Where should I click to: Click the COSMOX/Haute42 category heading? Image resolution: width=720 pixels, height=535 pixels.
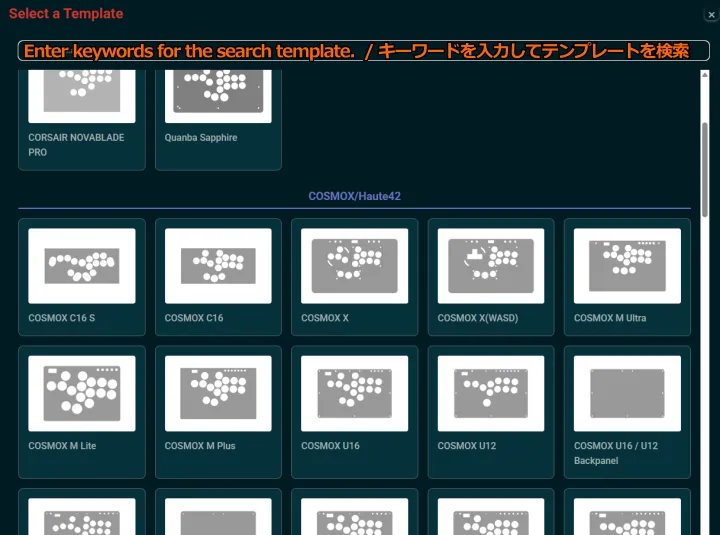(x=354, y=196)
